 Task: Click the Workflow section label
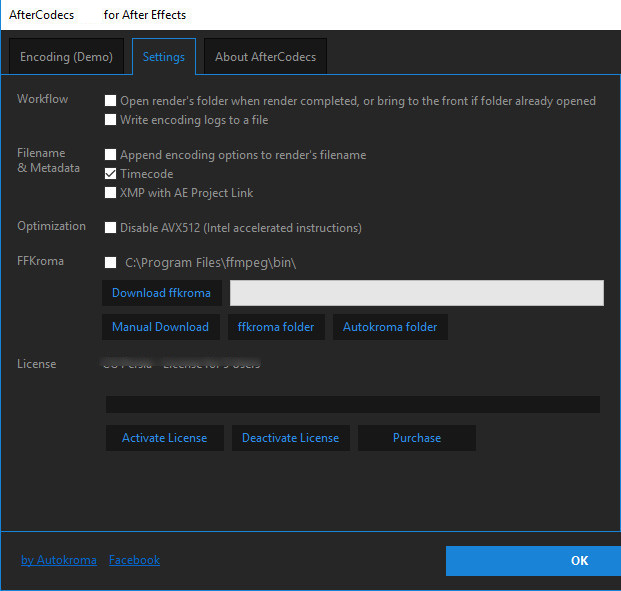click(x=42, y=99)
